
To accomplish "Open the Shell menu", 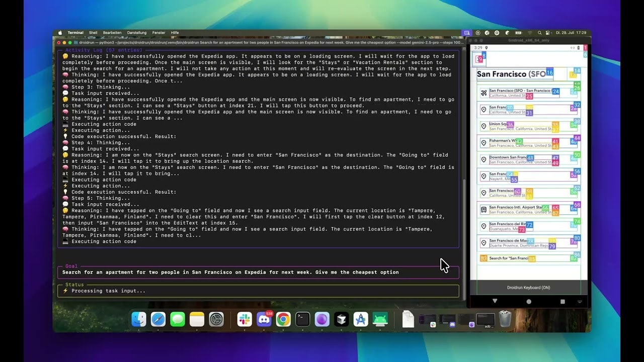I will [93, 33].
